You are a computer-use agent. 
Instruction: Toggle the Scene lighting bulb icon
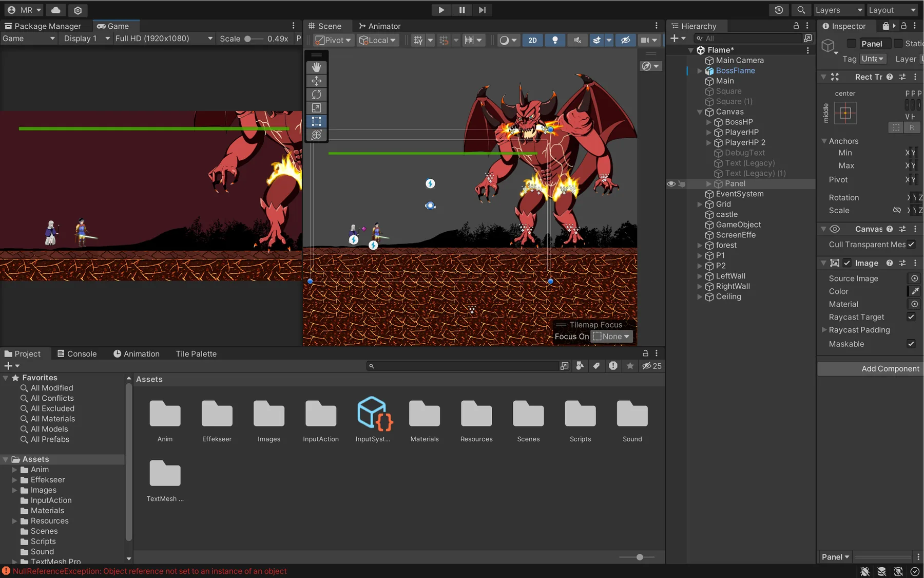(555, 40)
